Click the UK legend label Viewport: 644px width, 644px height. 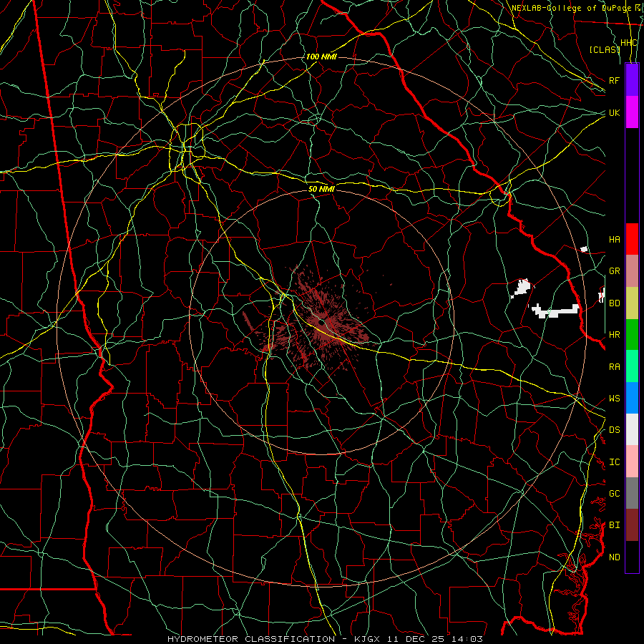[614, 112]
